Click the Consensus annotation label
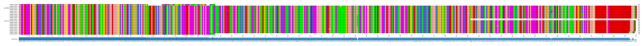644x46 pixels. 14,39
